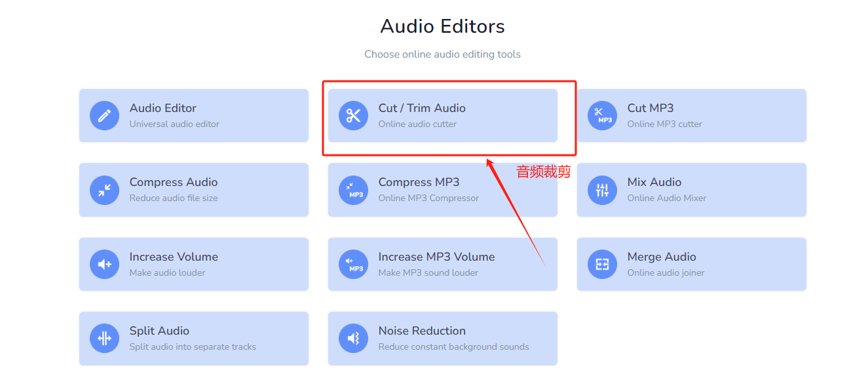Click the 'Online audio cutter' description
The height and width of the screenshot is (391, 868).
[417, 124]
